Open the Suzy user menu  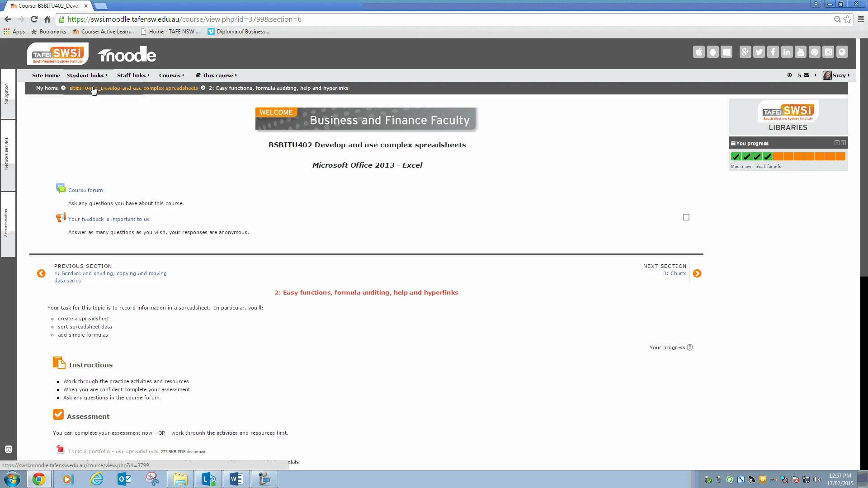836,75
